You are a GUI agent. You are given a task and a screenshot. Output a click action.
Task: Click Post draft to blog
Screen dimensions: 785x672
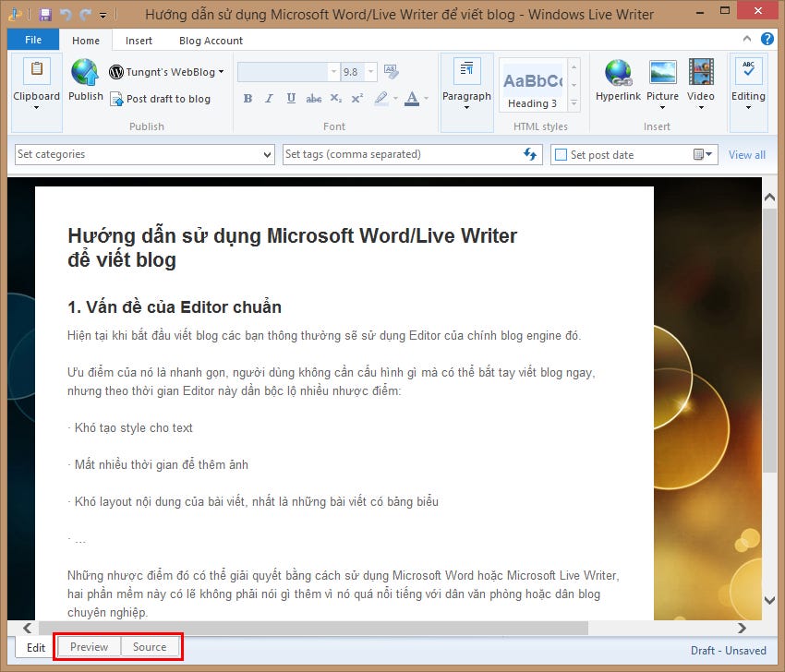(160, 99)
